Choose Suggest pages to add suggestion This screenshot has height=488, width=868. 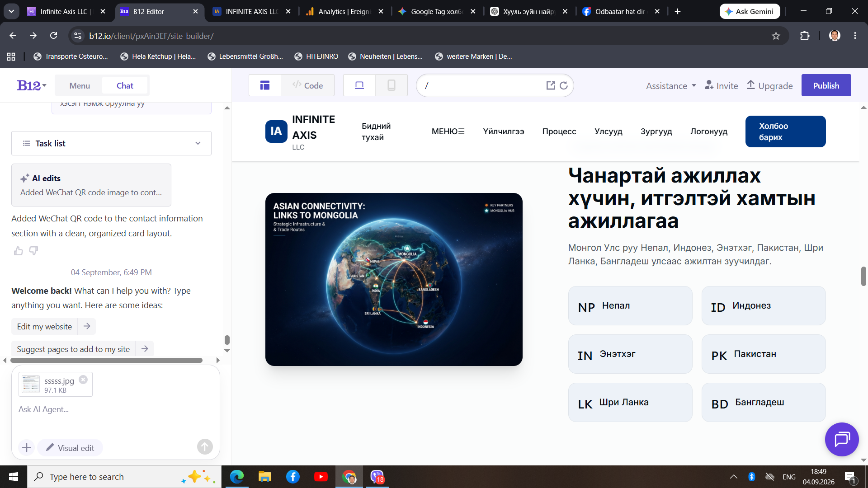pos(82,349)
